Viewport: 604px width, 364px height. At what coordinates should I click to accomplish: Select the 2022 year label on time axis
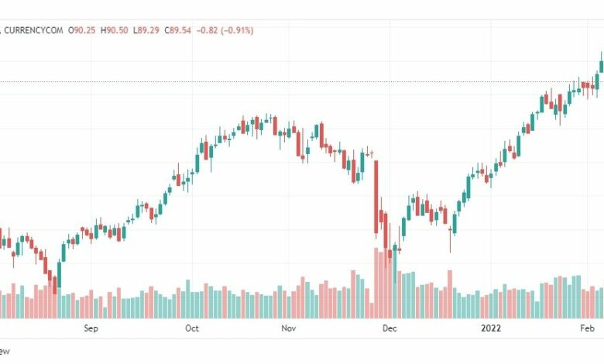click(x=490, y=328)
